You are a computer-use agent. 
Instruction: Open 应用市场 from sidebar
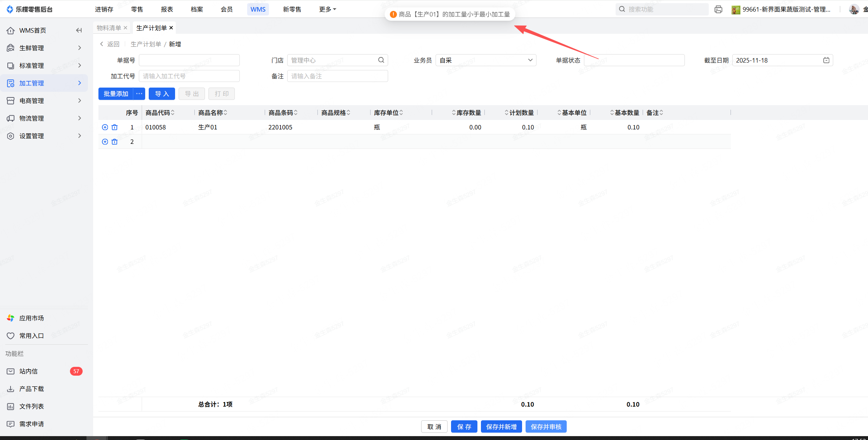tap(31, 318)
